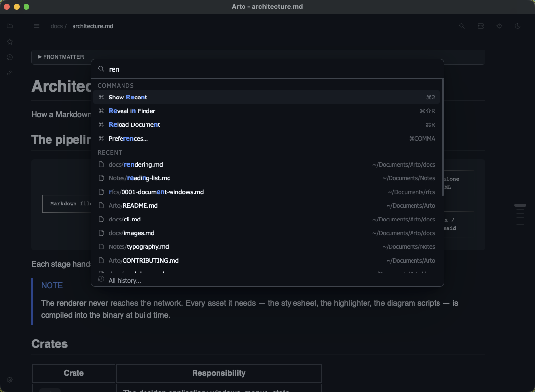Click the file icon beside rfcs/0001-document-windows.md

[101, 192]
